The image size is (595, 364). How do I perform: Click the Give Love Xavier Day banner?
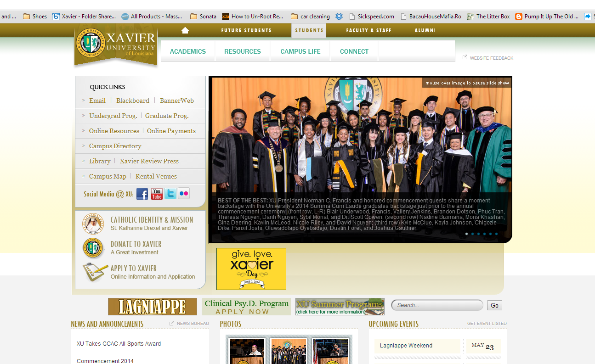pyautogui.click(x=251, y=269)
